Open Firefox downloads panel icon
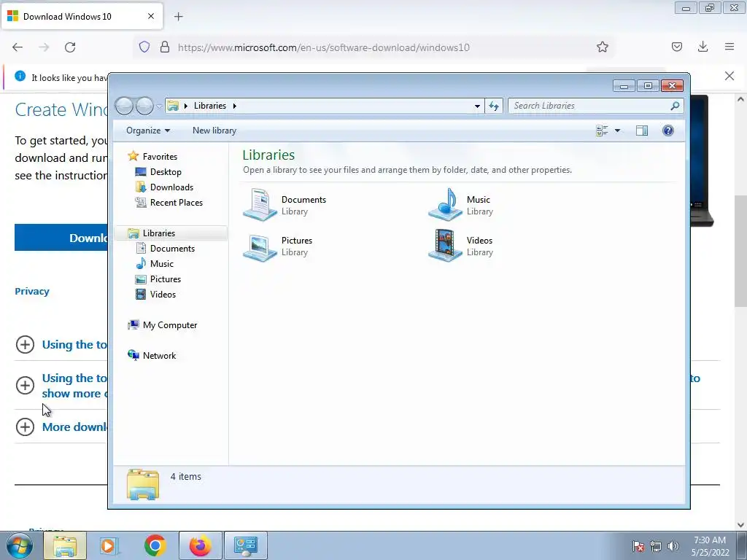747x560 pixels. tap(703, 47)
